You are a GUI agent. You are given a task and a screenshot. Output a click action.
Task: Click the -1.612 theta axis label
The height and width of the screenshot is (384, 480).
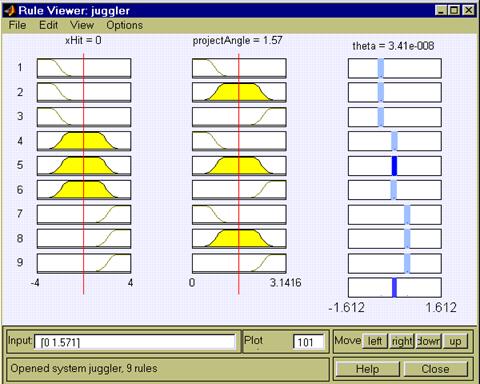pyautogui.click(x=347, y=307)
